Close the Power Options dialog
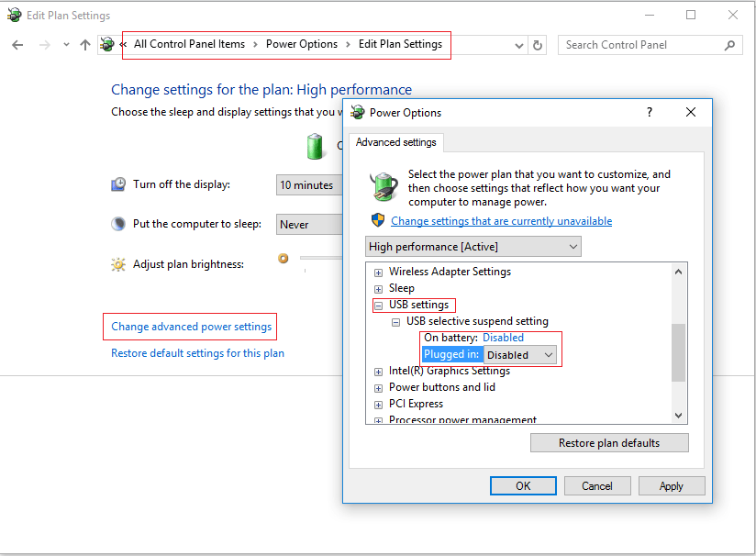Image resolution: width=756 pixels, height=556 pixels. pyautogui.click(x=691, y=112)
